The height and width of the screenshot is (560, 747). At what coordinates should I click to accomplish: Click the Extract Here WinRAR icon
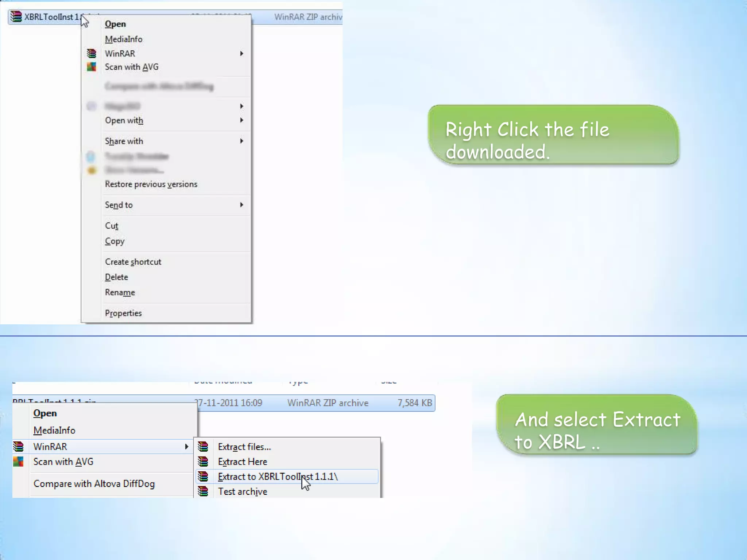point(203,462)
